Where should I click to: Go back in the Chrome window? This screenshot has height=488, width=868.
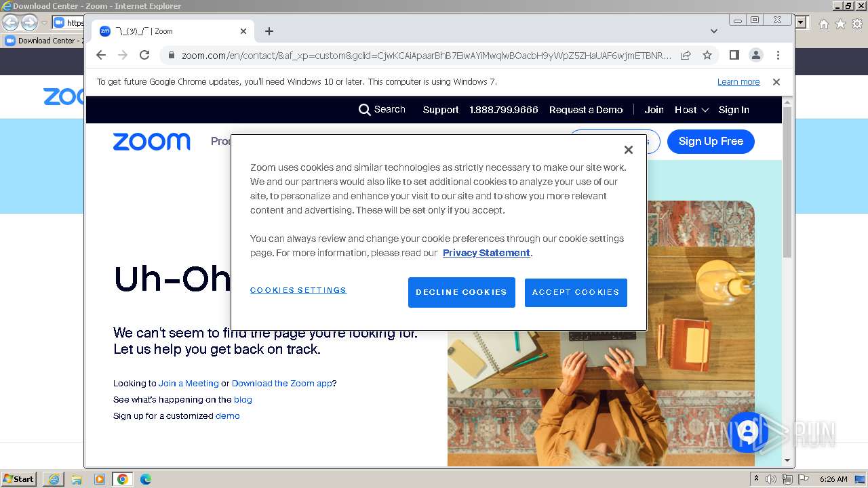(101, 55)
